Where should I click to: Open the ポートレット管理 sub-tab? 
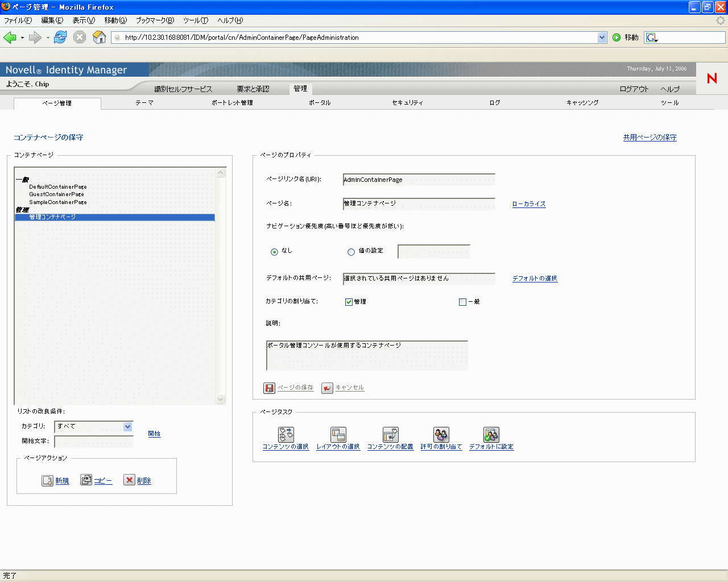(232, 103)
